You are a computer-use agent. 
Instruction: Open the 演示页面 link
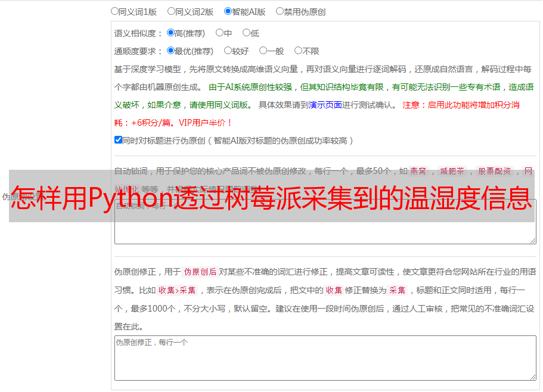325,105
